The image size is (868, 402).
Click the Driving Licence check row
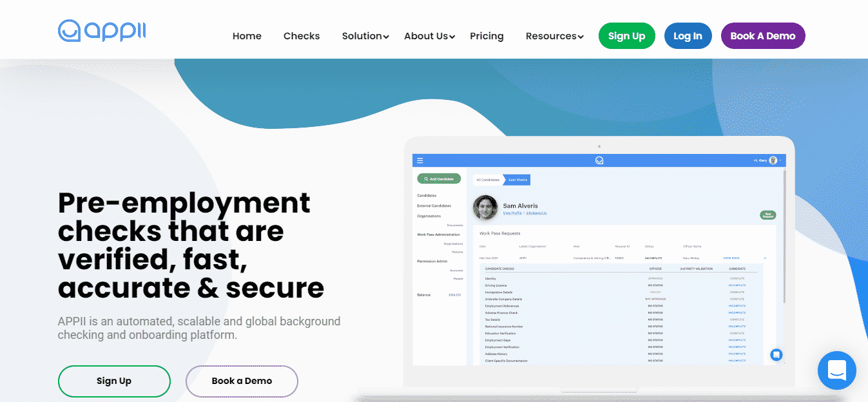(621, 285)
